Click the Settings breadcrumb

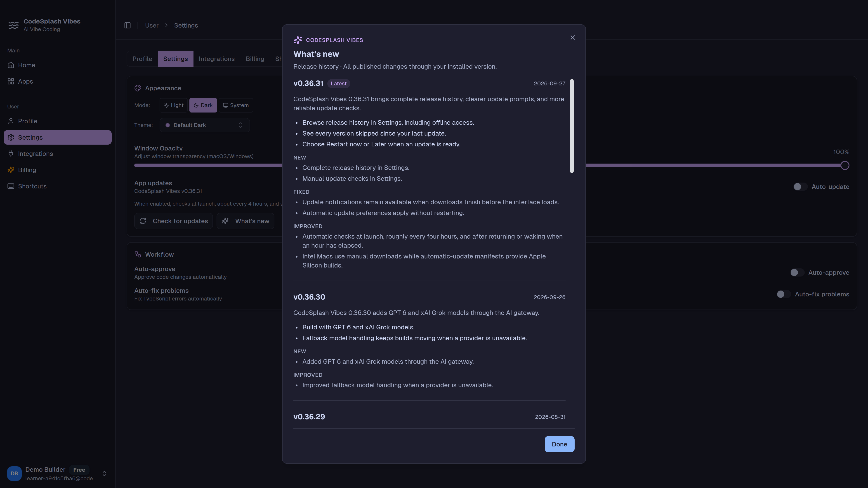click(186, 25)
